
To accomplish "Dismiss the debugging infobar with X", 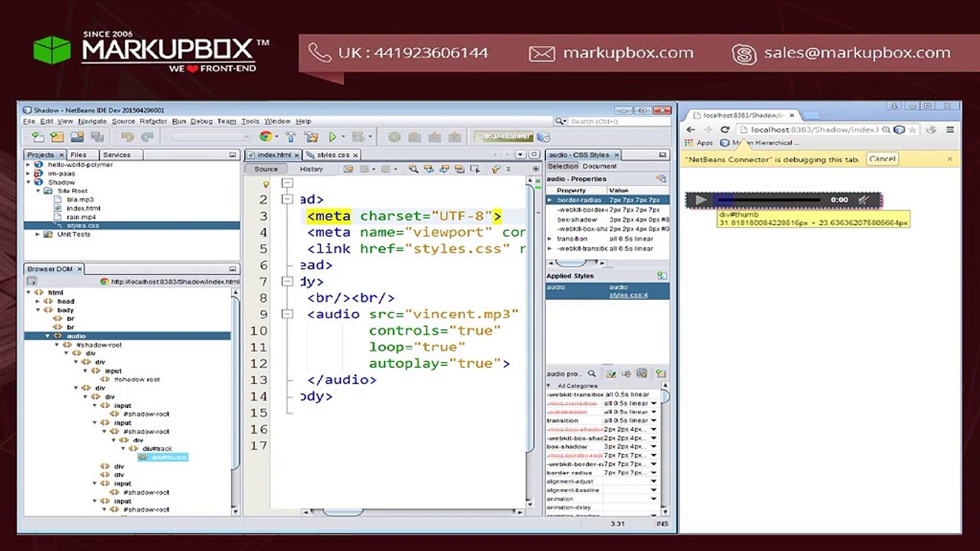I will tap(950, 158).
